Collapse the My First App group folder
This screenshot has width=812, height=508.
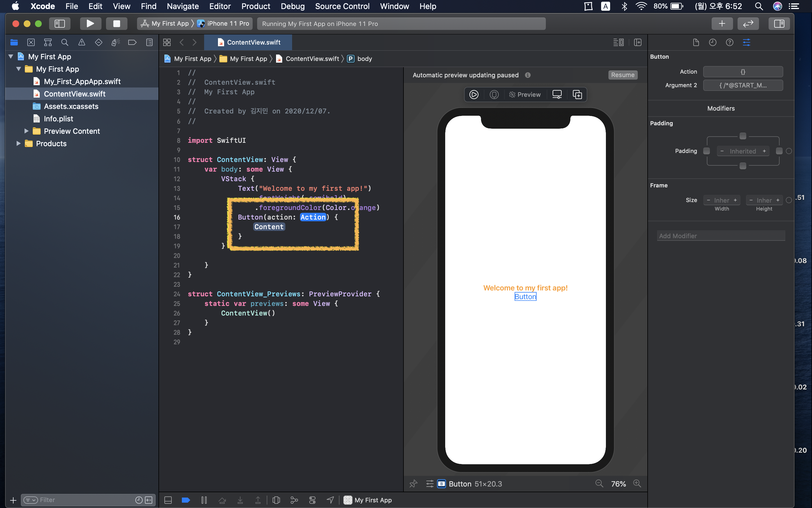(x=19, y=69)
